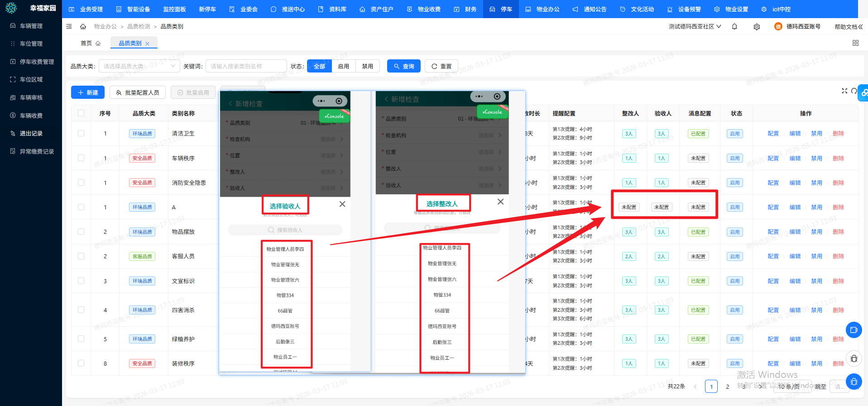868x406 pixels.
Task: Collapse the sidebar menu via hamburger icon
Action: pos(69,27)
